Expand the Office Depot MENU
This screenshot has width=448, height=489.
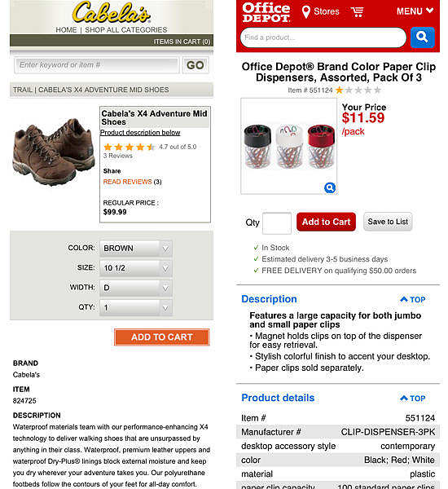click(415, 11)
